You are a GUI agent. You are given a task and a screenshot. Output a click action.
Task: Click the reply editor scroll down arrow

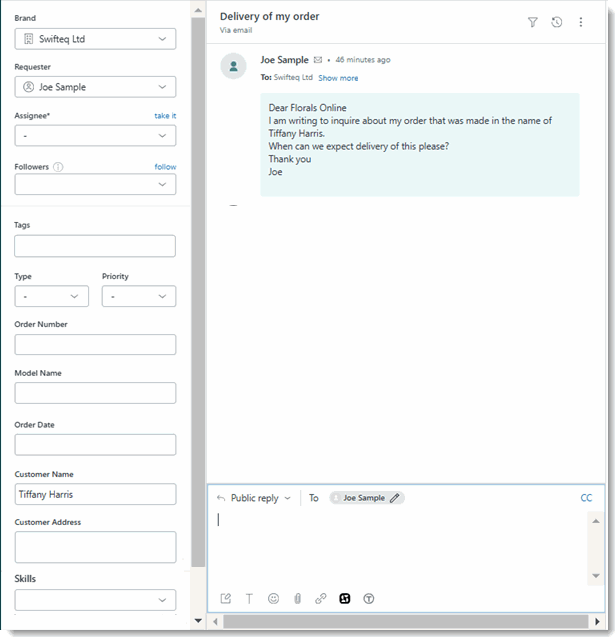pyautogui.click(x=596, y=576)
